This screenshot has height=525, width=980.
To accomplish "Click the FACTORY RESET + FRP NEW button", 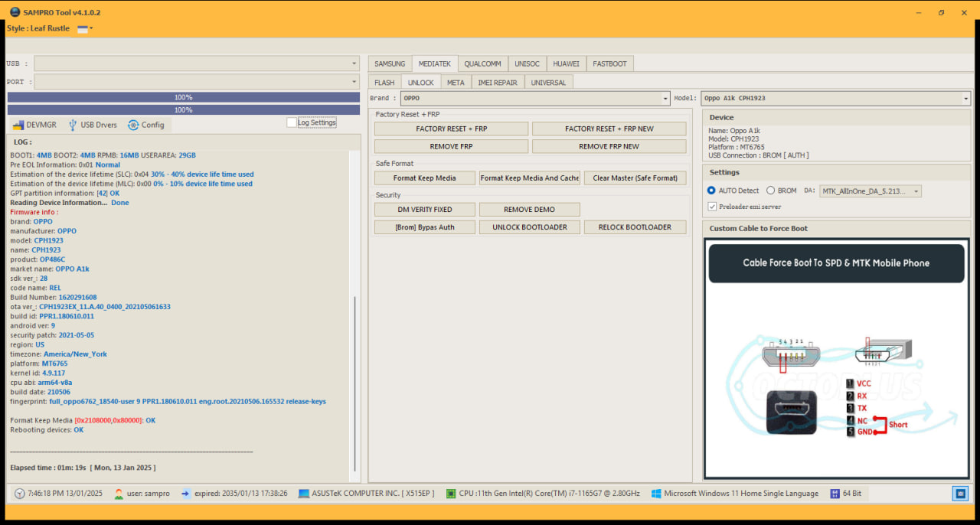I will click(609, 129).
